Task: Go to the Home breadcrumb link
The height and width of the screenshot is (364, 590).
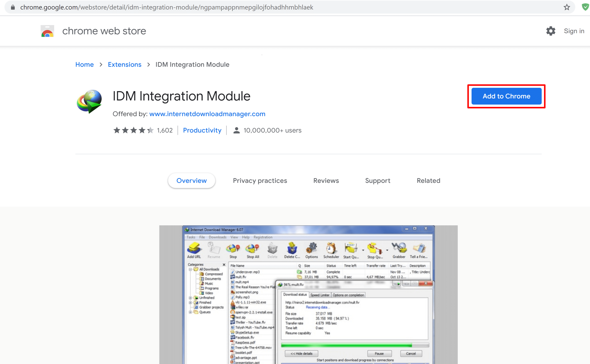Action: coord(84,64)
